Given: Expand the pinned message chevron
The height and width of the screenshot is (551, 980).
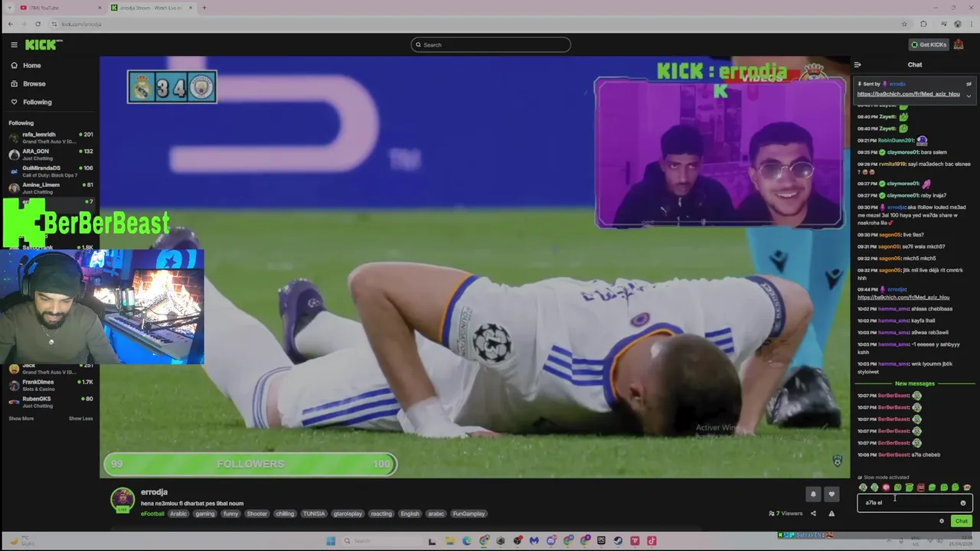Looking at the screenshot, I should (969, 96).
